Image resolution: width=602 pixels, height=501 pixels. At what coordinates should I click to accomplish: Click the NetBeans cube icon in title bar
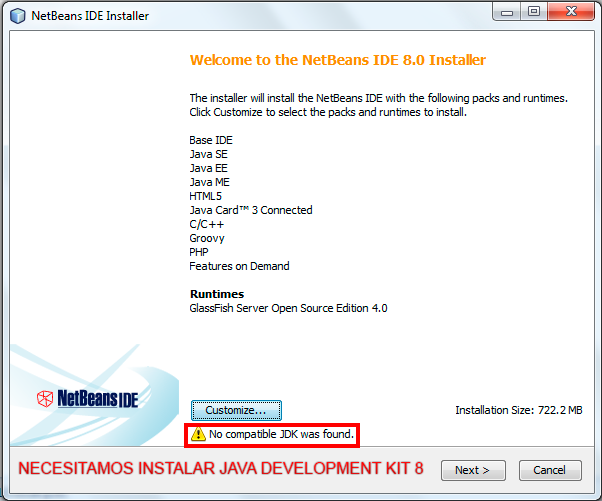18,16
